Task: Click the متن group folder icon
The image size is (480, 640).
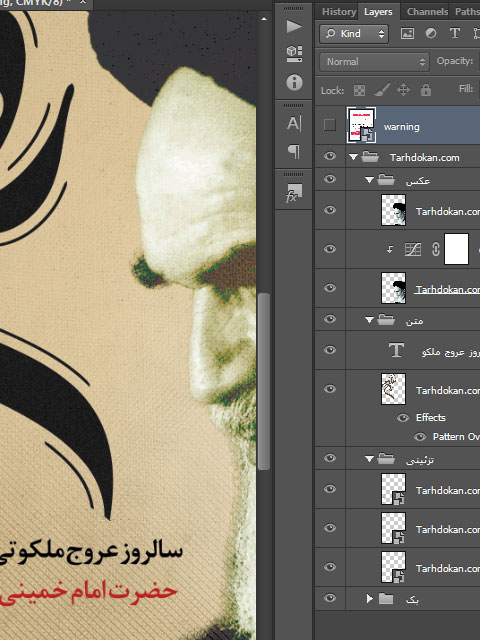Action: [386, 320]
